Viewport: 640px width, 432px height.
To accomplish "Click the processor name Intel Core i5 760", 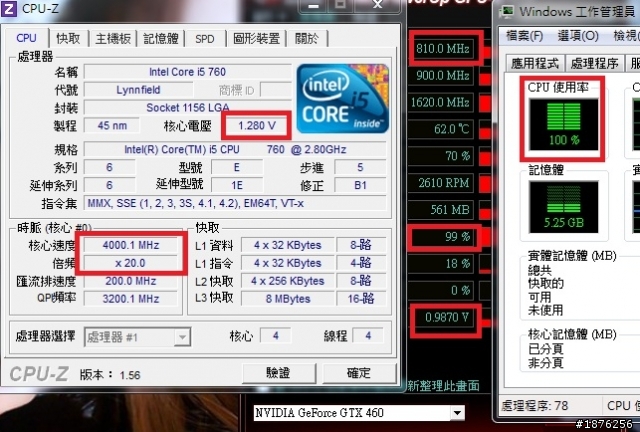I will click(x=187, y=72).
